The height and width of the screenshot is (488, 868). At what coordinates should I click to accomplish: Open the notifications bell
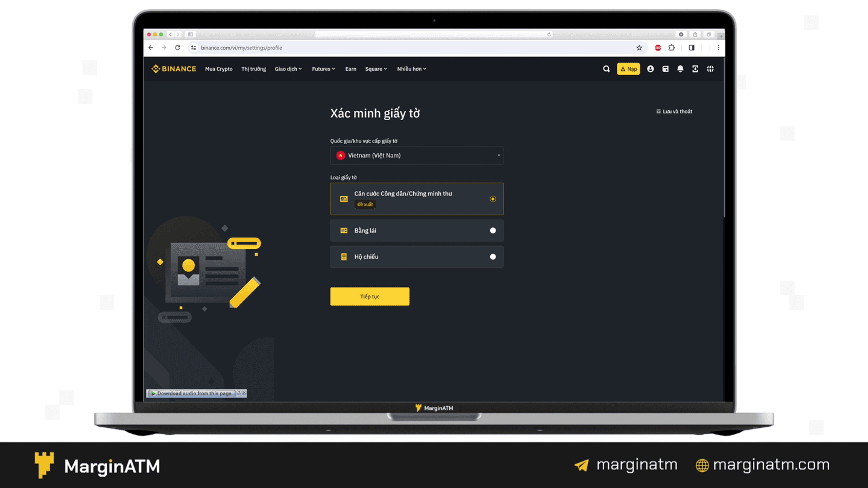point(680,69)
